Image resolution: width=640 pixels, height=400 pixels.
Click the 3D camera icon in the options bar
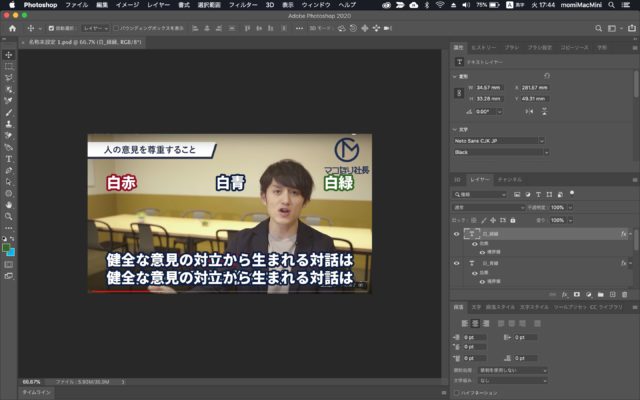pos(388,28)
